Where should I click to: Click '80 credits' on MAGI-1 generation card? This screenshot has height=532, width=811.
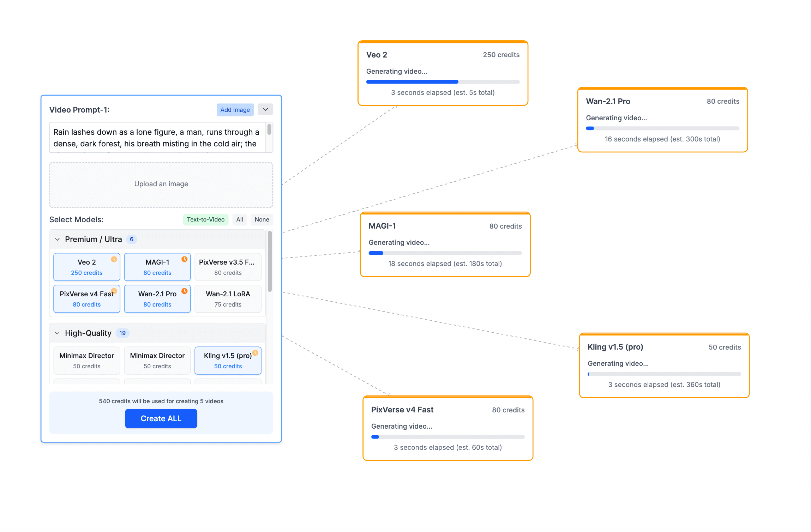506,226
